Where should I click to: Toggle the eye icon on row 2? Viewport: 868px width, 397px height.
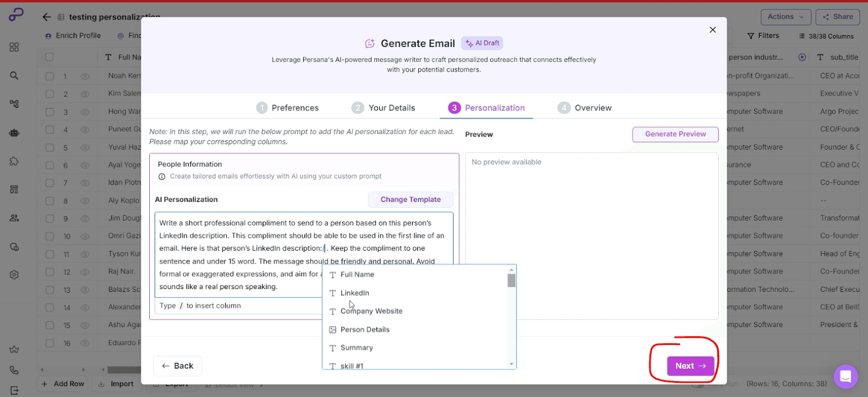[x=85, y=94]
